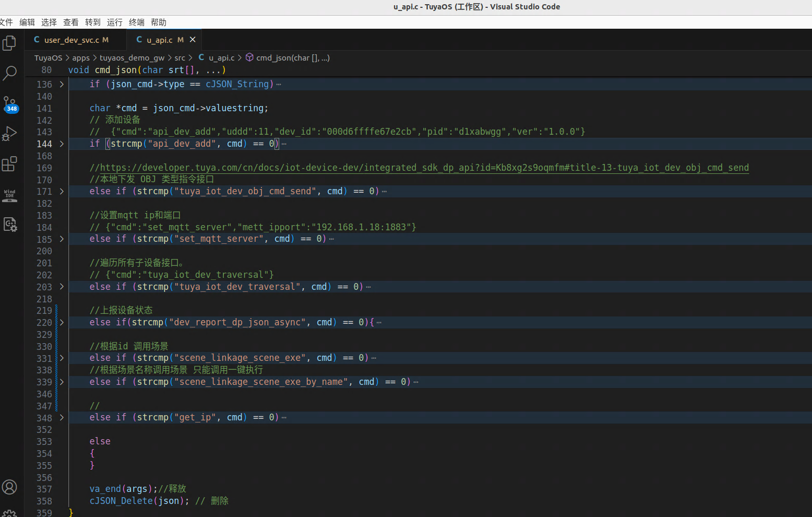
Task: Click apps in the breadcrumb
Action: click(81, 57)
